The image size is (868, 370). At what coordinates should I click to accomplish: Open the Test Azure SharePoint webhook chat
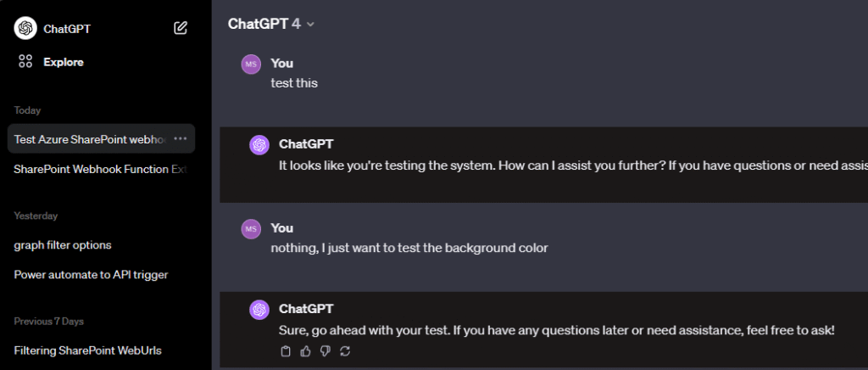click(x=89, y=138)
